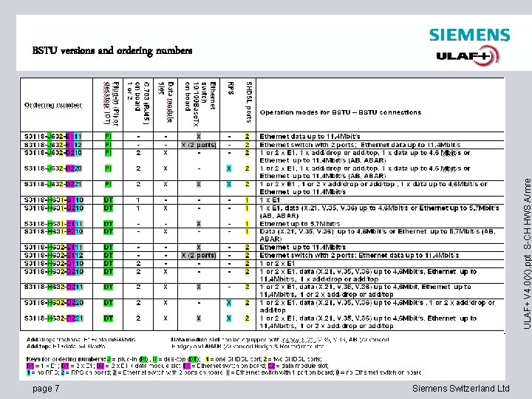This screenshot has height=399, width=532.
Task: Click ordering number S3118-H632-E112
Action: click(x=54, y=255)
